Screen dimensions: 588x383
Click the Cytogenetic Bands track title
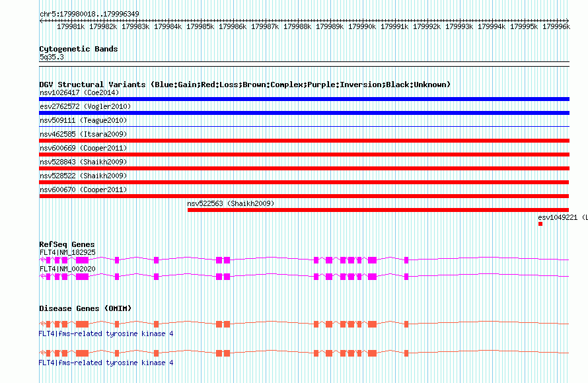[x=79, y=49]
